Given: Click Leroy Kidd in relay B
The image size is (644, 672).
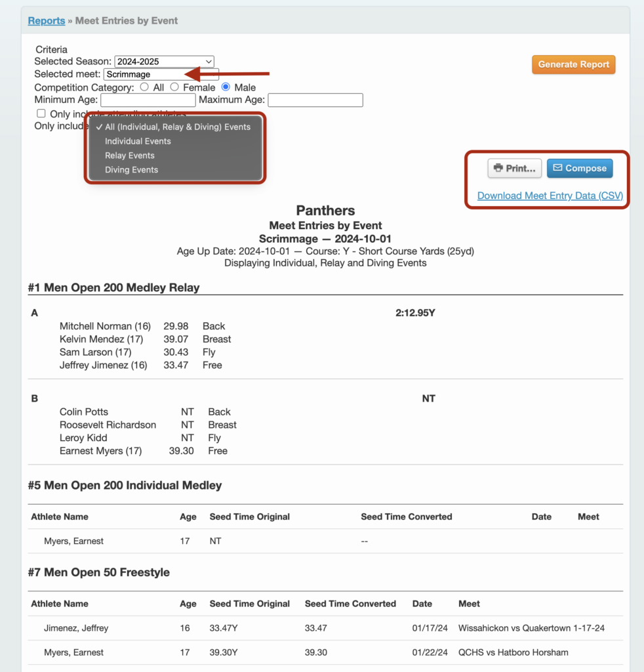Looking at the screenshot, I should (83, 438).
